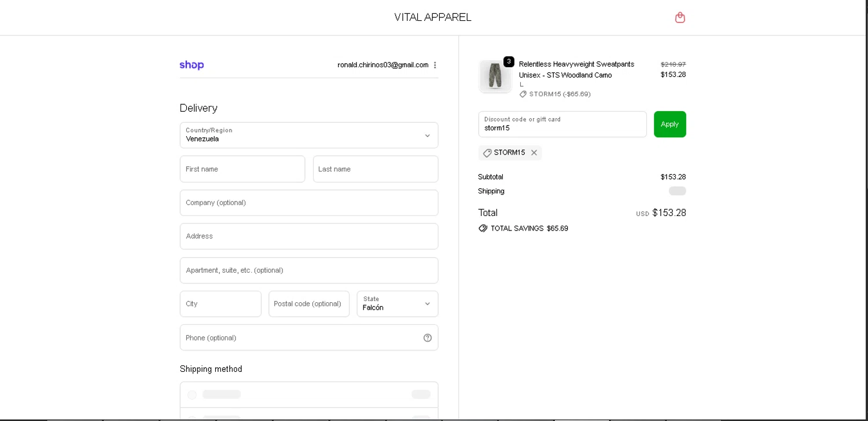Click the green Apply button
The width and height of the screenshot is (868, 421).
pos(670,124)
